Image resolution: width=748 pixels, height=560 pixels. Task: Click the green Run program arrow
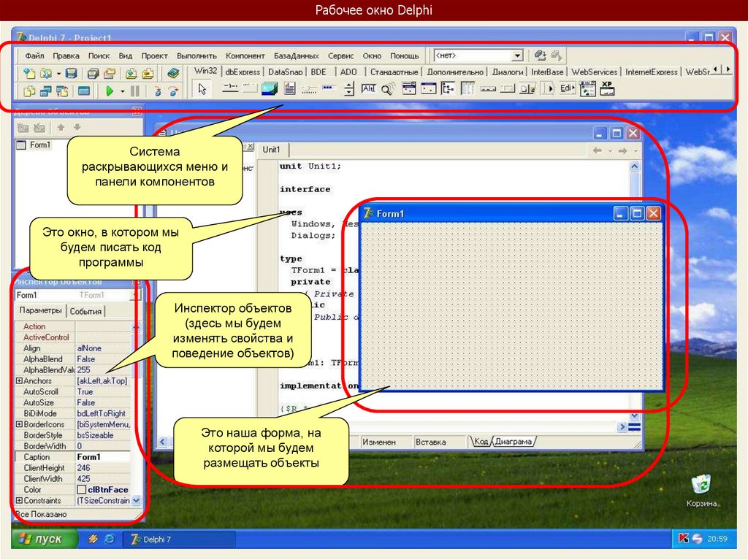[109, 91]
